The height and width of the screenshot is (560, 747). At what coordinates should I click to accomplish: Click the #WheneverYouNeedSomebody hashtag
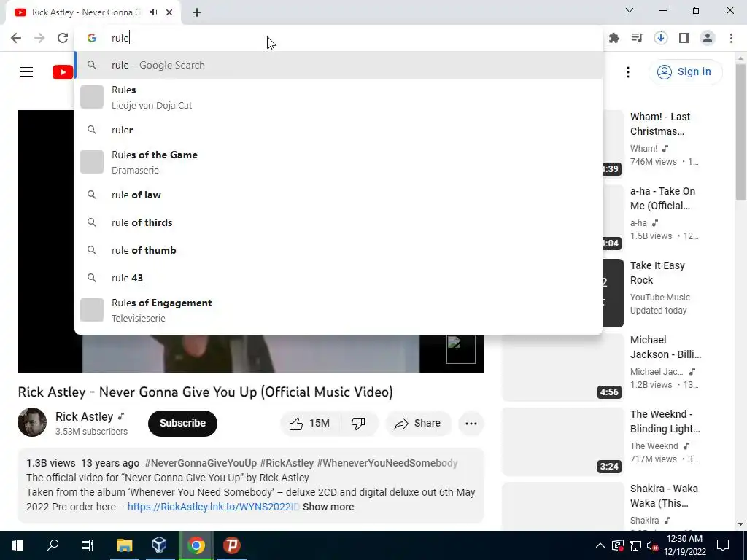[x=387, y=463]
